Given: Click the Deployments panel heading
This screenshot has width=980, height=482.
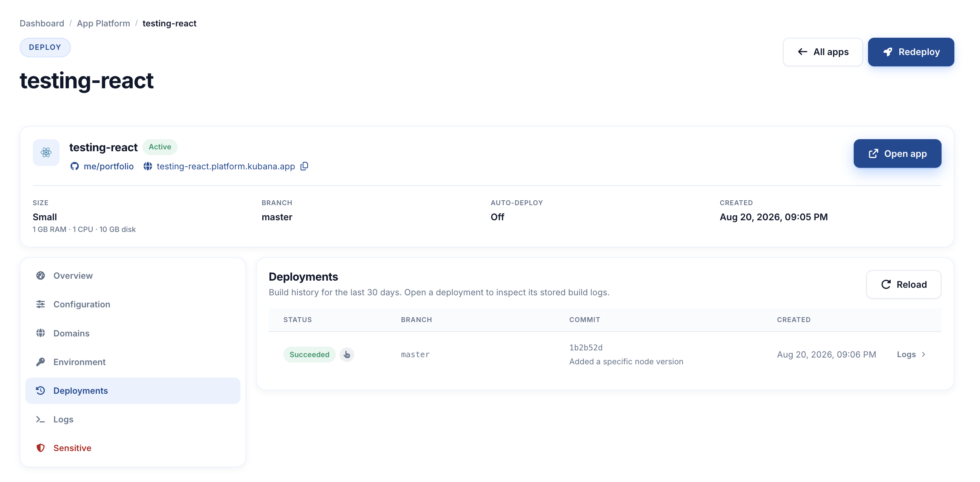Looking at the screenshot, I should click(303, 277).
